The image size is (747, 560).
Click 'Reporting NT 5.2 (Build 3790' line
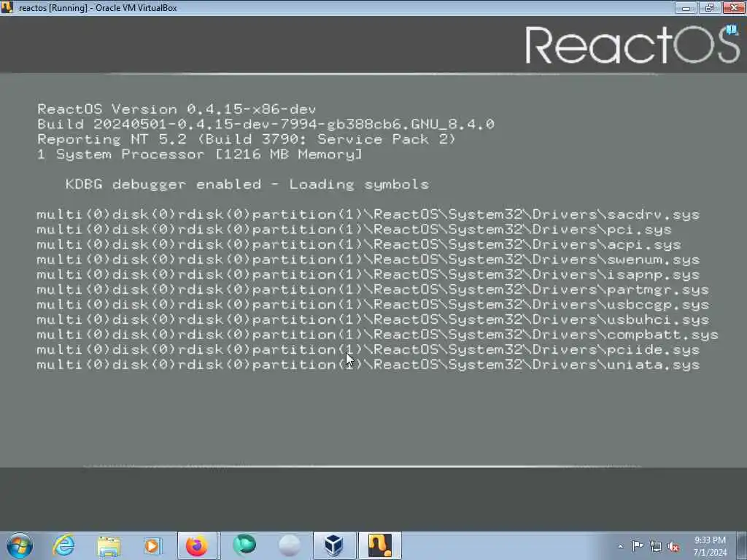247,139
